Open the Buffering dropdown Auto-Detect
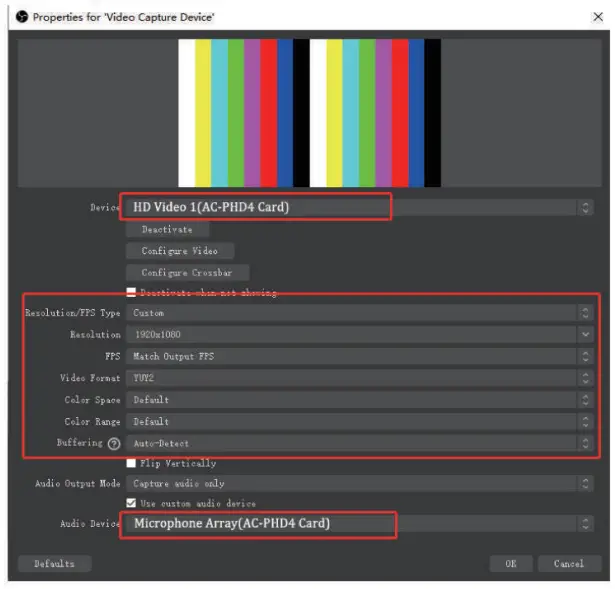 pyautogui.click(x=360, y=444)
